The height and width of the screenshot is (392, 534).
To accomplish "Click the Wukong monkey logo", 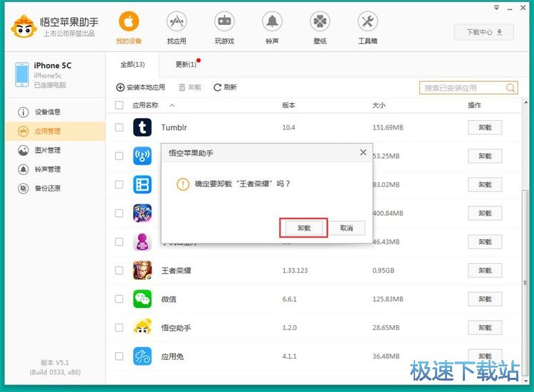I will [x=23, y=26].
